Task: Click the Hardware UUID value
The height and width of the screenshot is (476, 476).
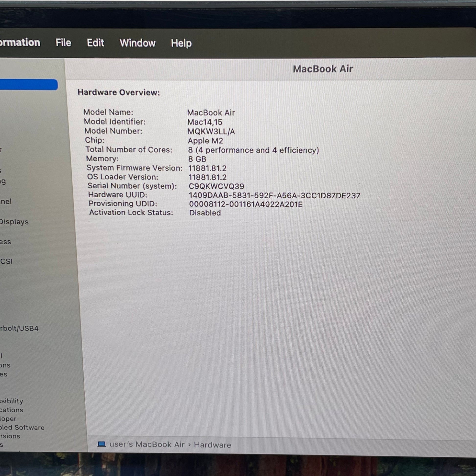Action: [274, 196]
